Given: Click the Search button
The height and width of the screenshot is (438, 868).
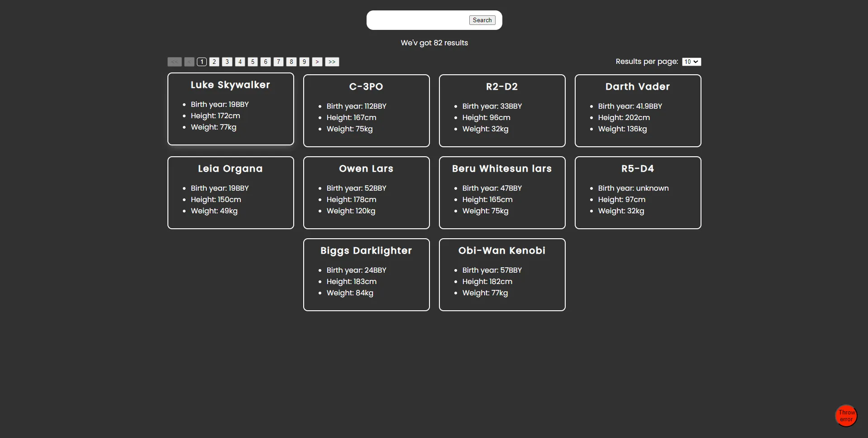Looking at the screenshot, I should point(482,20).
